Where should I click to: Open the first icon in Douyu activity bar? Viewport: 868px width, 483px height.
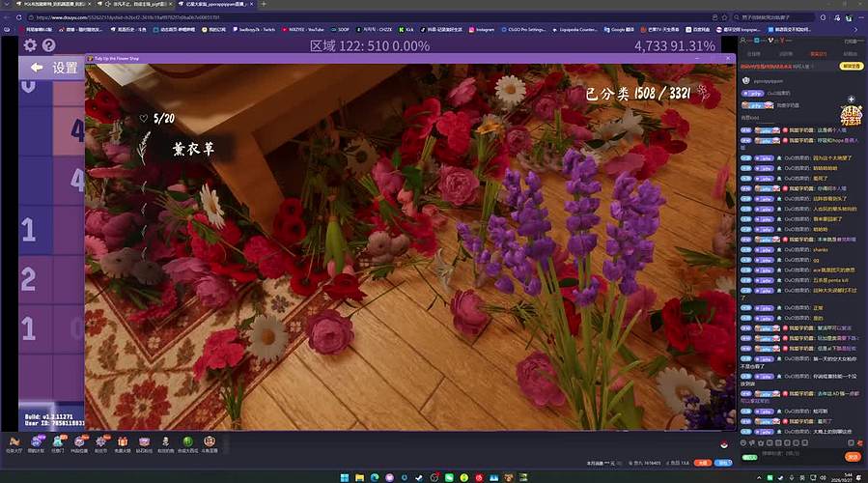[x=14, y=441]
